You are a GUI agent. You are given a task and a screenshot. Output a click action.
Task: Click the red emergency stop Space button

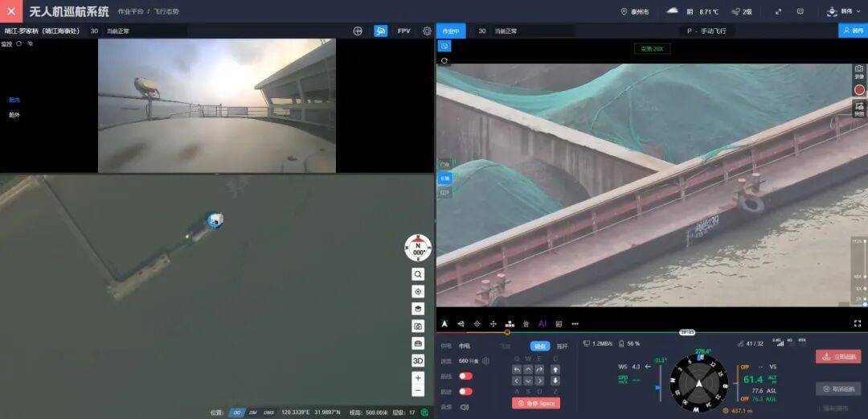click(x=535, y=403)
